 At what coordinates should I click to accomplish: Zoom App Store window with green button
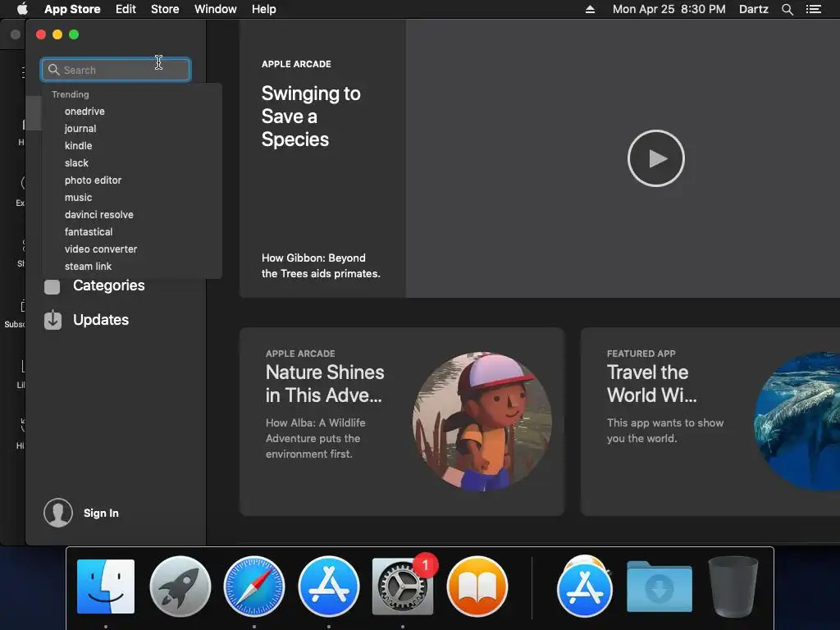(x=74, y=34)
